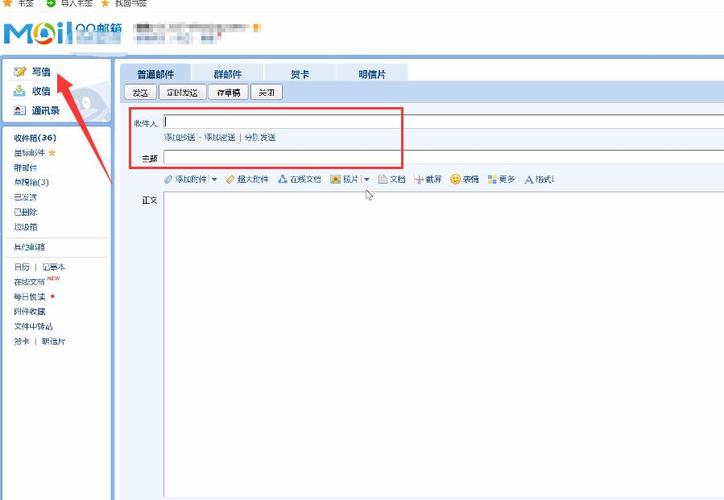
Task: Click inside the 正文 message body area
Action: (444, 344)
